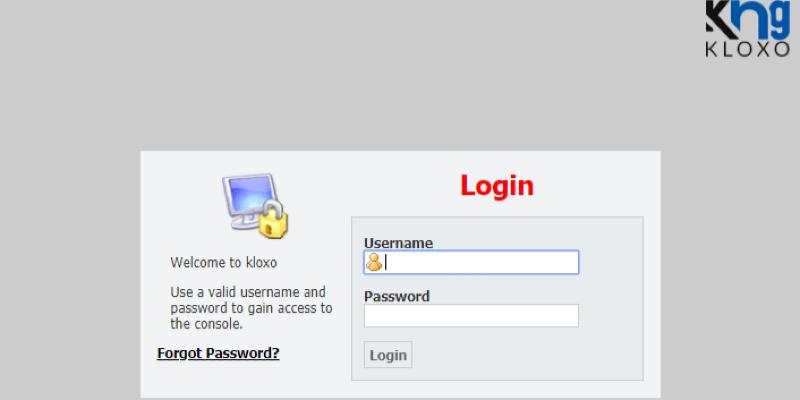Image resolution: width=800 pixels, height=400 pixels.
Task: Click the Kloxo logo graphic
Action: tap(748, 30)
